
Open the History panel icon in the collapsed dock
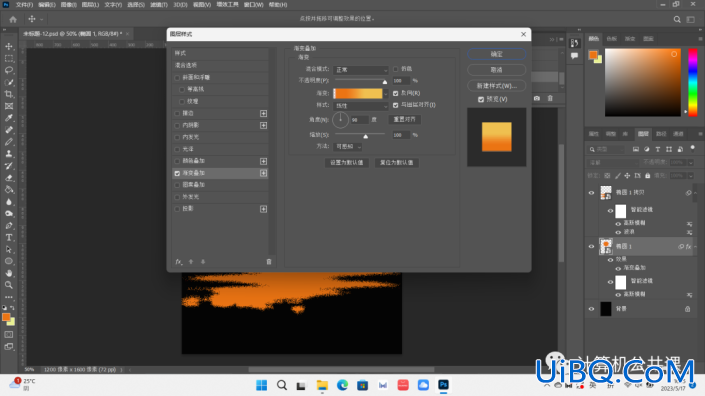coord(575,43)
